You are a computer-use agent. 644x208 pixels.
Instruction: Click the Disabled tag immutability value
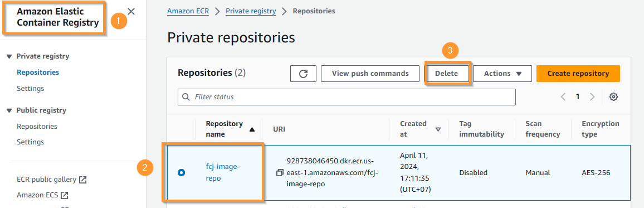(473, 173)
